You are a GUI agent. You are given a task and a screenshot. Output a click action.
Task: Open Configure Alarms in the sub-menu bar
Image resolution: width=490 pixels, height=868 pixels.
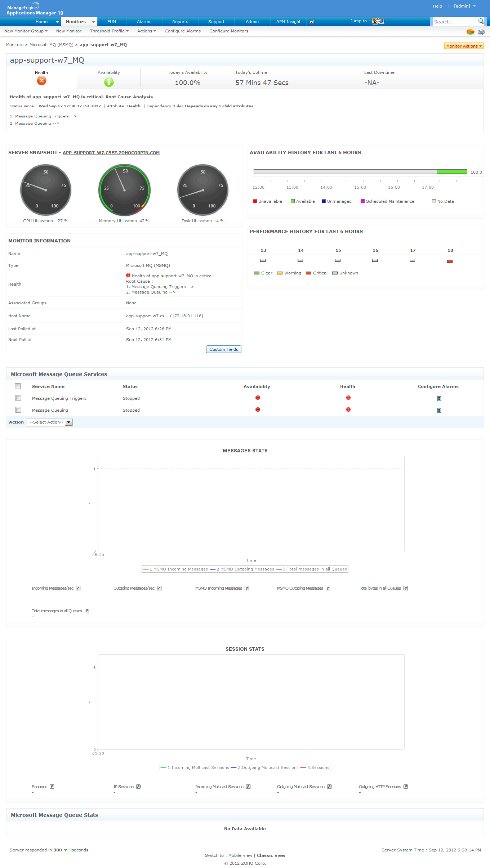[183, 31]
